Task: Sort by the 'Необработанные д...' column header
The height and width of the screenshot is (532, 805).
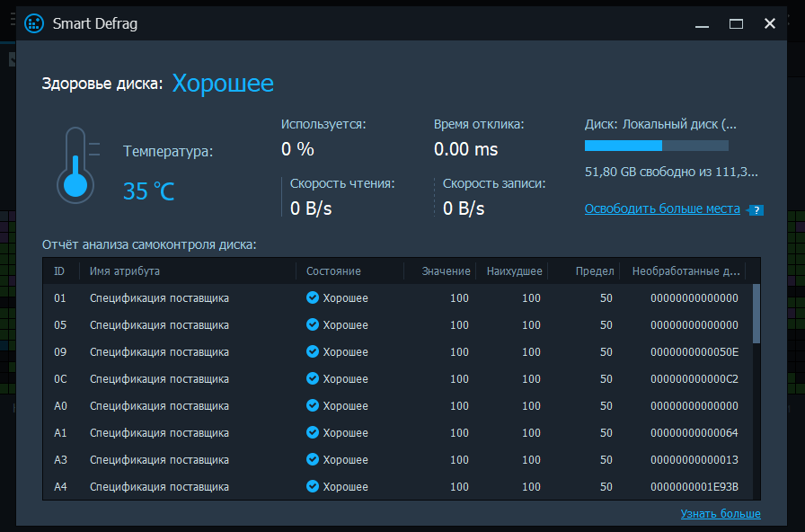Action: (686, 271)
